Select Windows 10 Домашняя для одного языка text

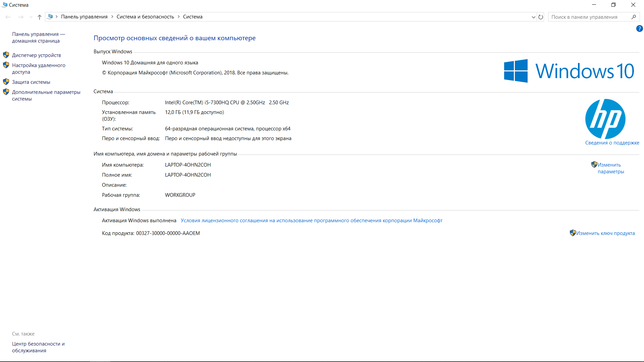pos(150,63)
